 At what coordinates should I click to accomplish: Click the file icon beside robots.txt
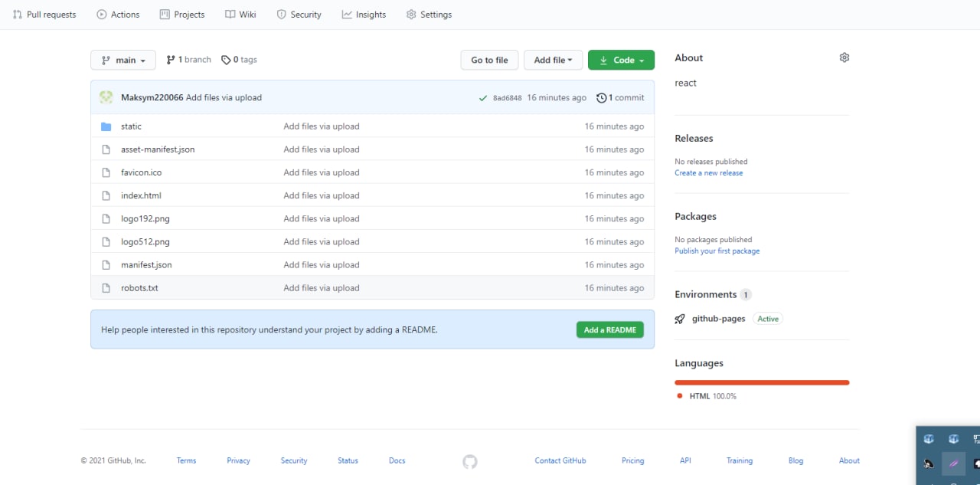point(106,288)
